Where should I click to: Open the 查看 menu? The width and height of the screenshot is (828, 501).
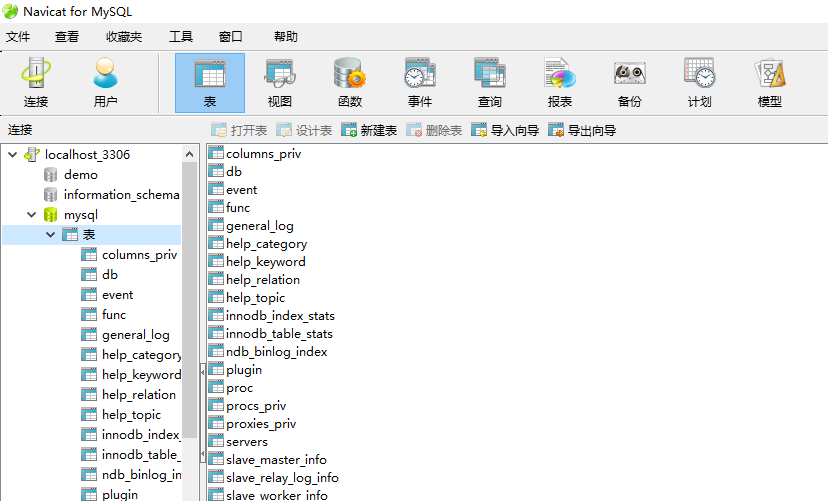(x=67, y=36)
